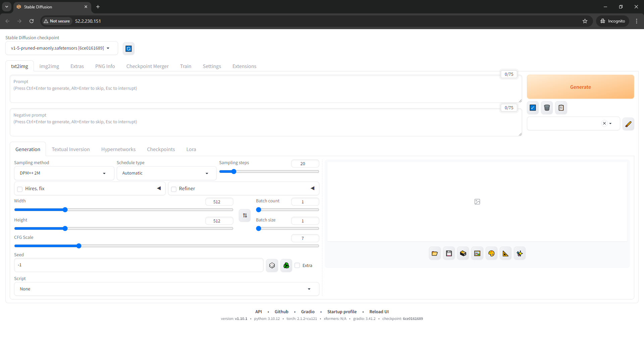
Task: Go to Checkpoint Merger tab
Action: [148, 66]
